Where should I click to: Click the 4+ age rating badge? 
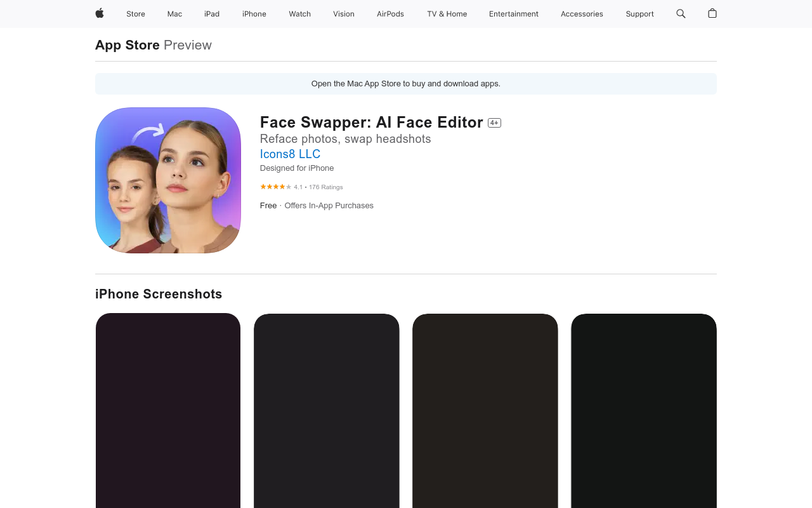coord(494,123)
